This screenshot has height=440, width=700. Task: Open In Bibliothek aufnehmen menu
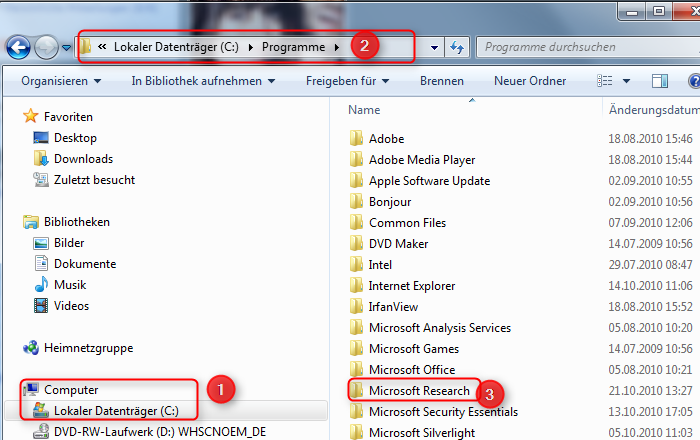pyautogui.click(x=203, y=81)
